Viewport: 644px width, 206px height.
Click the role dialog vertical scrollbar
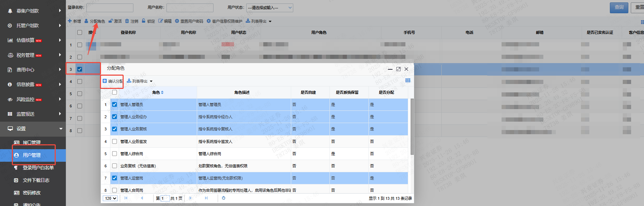[412, 127]
